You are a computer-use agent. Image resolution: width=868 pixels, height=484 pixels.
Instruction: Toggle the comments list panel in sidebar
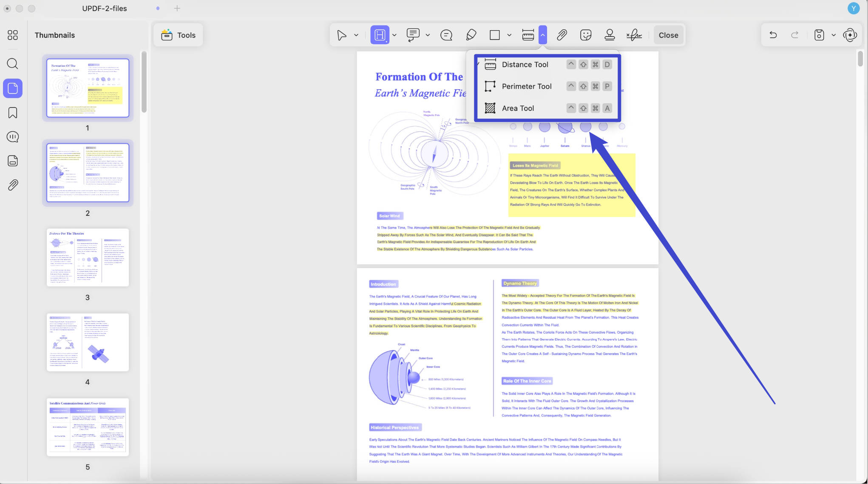13,137
